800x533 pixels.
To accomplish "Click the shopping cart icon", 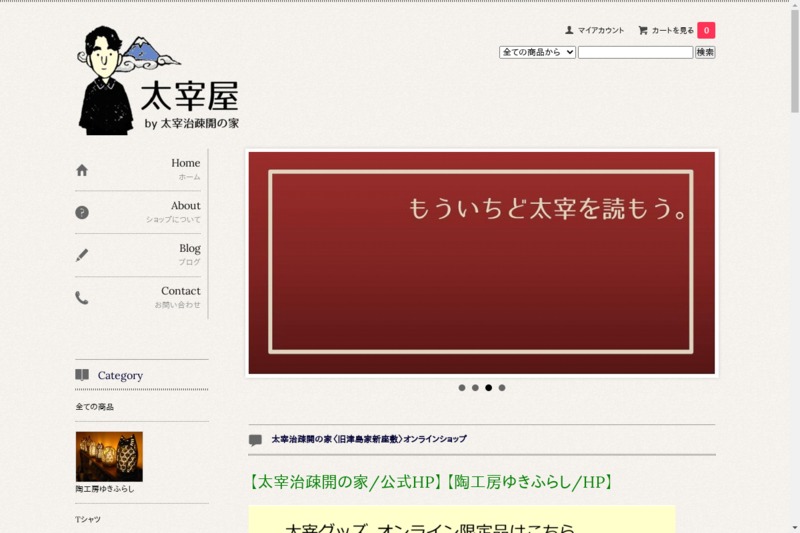I will [x=643, y=30].
